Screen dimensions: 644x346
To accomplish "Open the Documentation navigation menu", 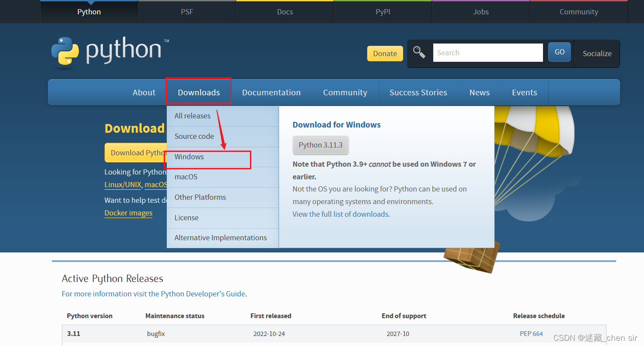I will coord(271,92).
